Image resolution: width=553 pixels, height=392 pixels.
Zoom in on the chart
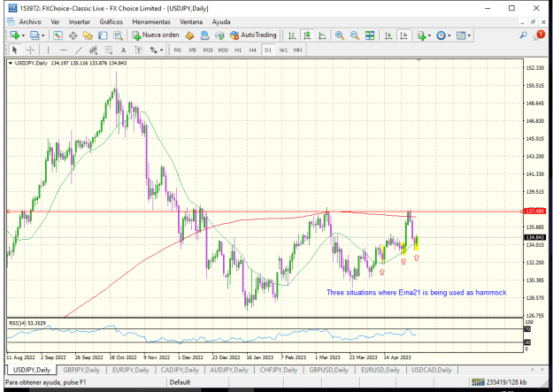point(340,35)
